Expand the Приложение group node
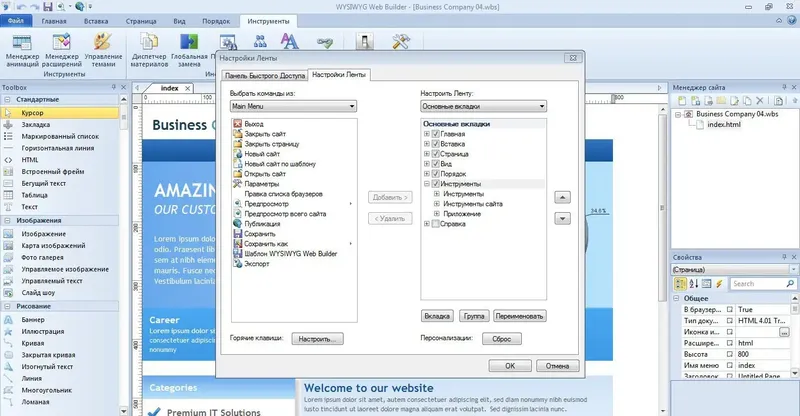Image resolution: width=800 pixels, height=416 pixels. tap(437, 214)
